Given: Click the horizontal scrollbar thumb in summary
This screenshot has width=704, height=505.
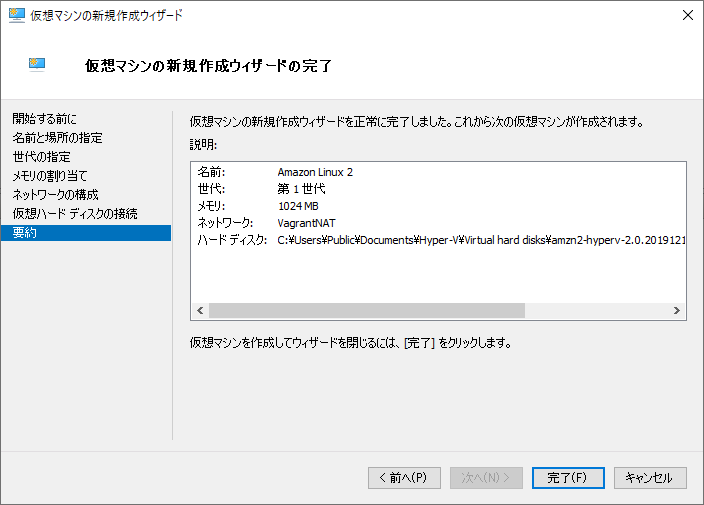Looking at the screenshot, I should [x=367, y=311].
